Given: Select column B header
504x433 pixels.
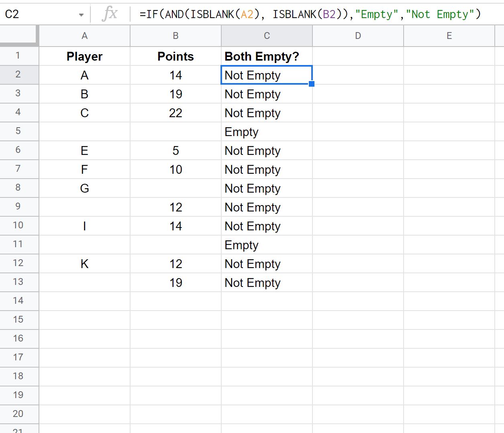Looking at the screenshot, I should (175, 36).
